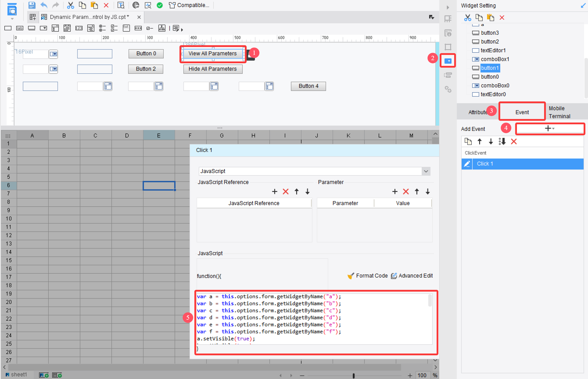Switch to the Attribute tab
The width and height of the screenshot is (588, 379).
point(478,112)
